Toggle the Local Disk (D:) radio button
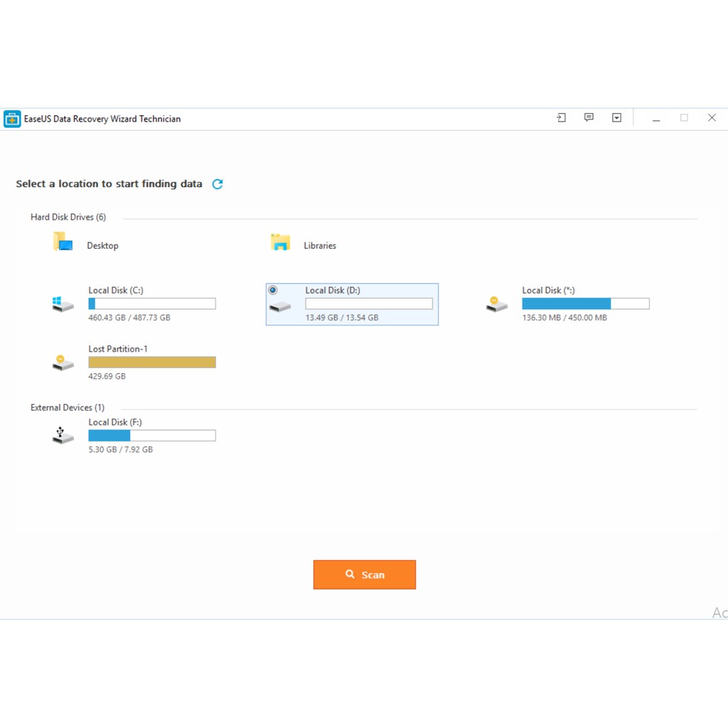This screenshot has width=728, height=728. click(273, 290)
